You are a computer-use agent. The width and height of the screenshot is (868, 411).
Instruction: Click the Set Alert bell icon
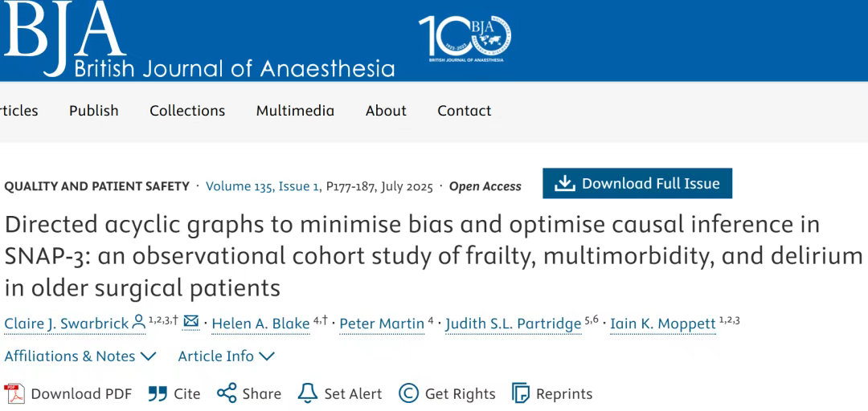(x=307, y=393)
